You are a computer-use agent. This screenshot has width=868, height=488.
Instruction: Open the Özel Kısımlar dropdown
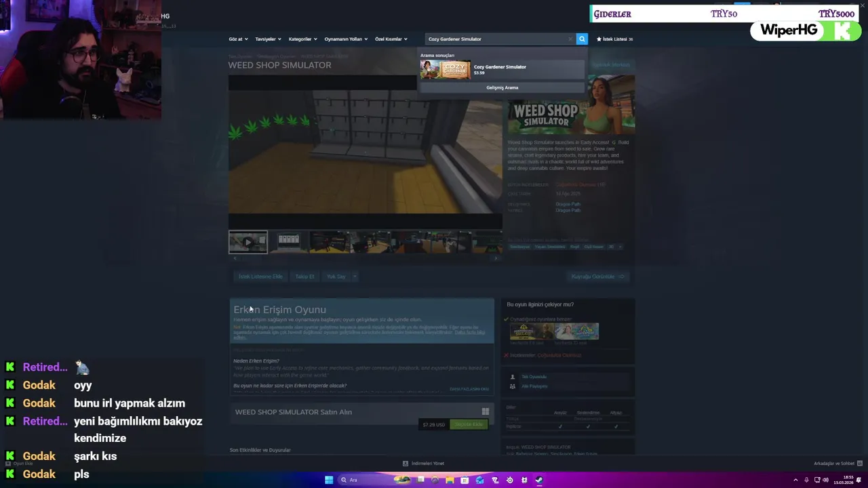tap(391, 39)
